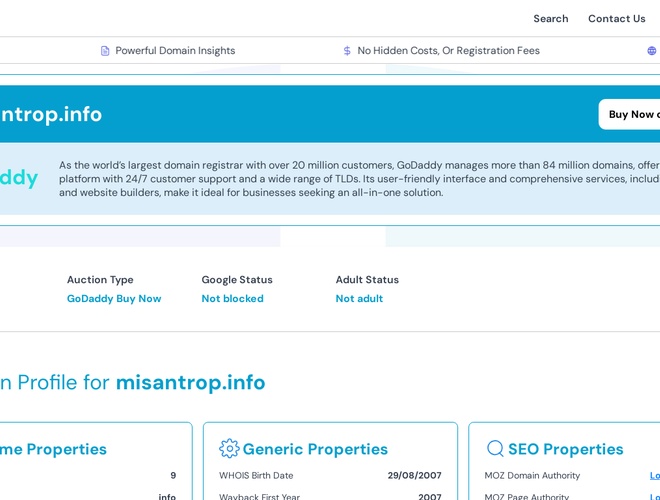Screen dimensions: 660x500
Task: Click the dollar sign icon
Action: pos(347,51)
